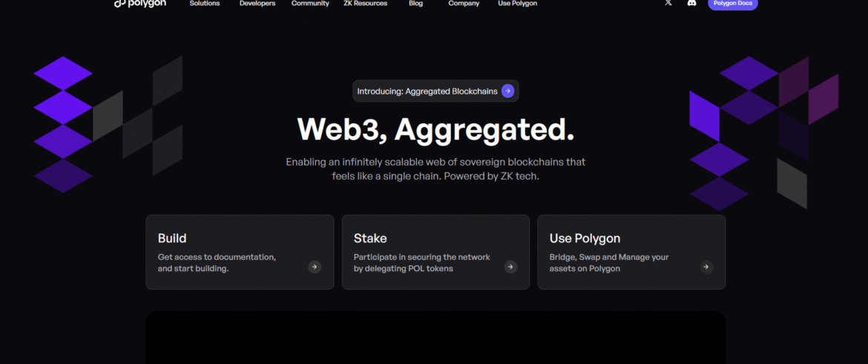Screen dimensions: 868x364
Task: Open the Build card title
Action: pyautogui.click(x=172, y=238)
